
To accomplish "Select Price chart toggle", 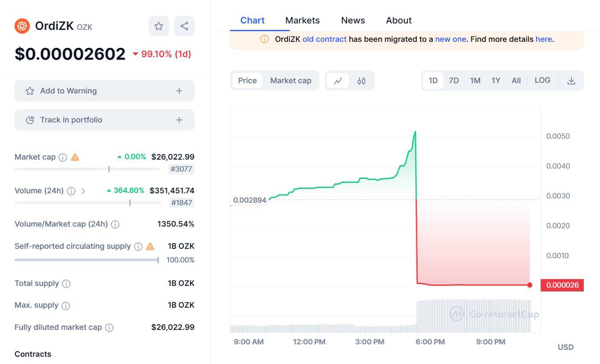I will 248,81.
